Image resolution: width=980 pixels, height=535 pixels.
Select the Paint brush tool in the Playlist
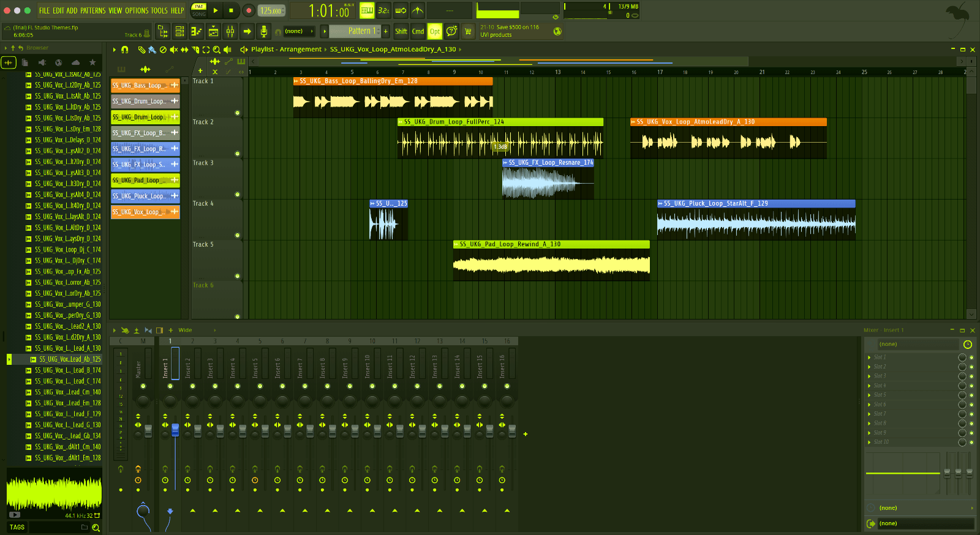tap(152, 50)
